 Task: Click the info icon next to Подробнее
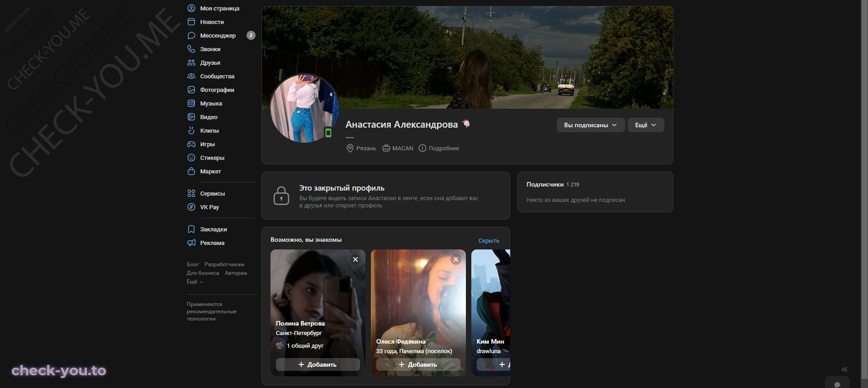(422, 148)
